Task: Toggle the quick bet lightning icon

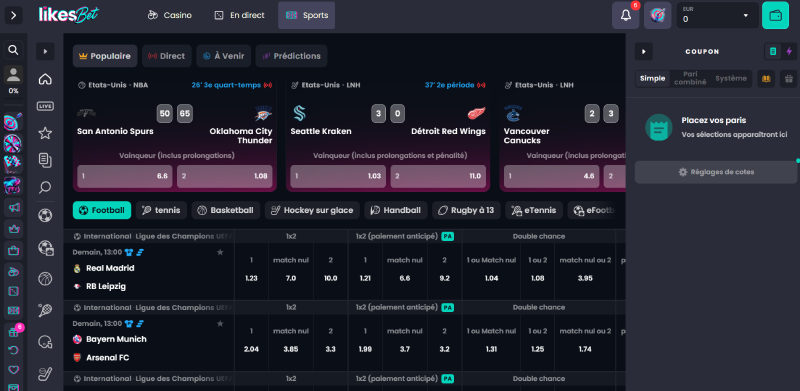Action: tap(789, 51)
